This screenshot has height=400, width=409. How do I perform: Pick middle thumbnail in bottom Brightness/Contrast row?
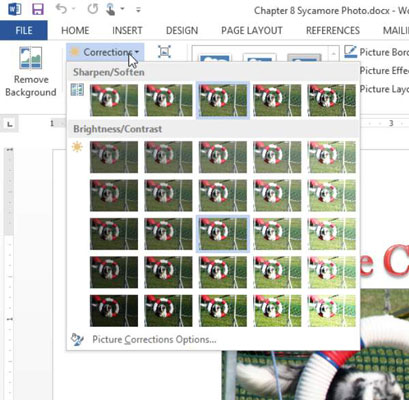pos(223,310)
